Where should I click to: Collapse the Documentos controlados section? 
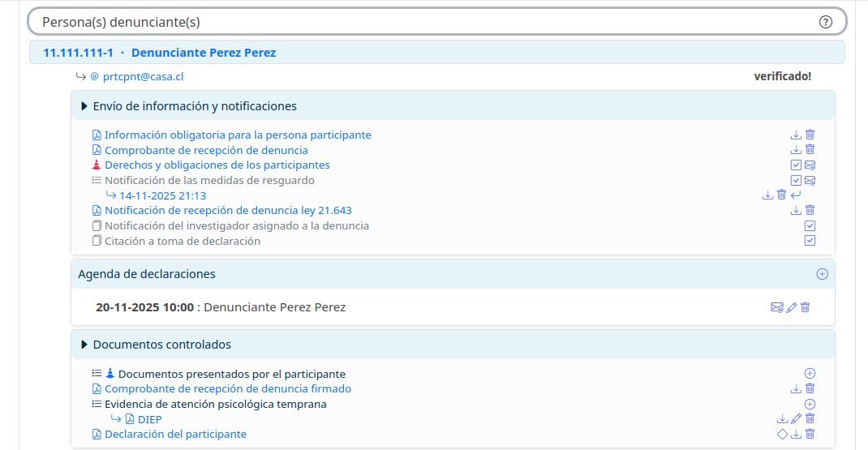(84, 345)
